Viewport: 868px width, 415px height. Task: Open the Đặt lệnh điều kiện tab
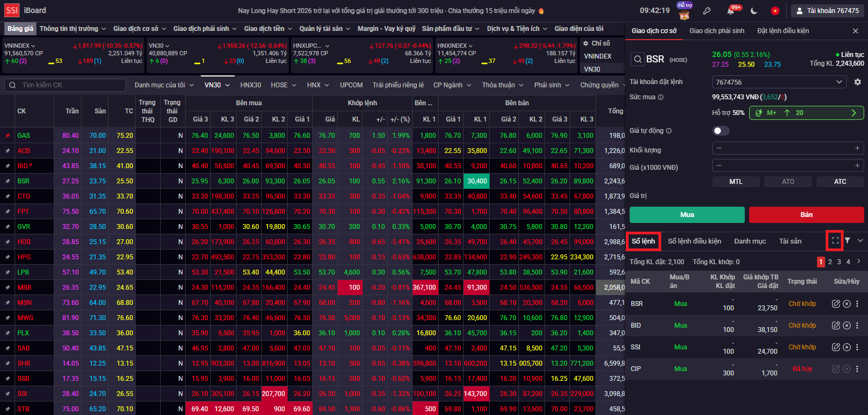pyautogui.click(x=783, y=31)
